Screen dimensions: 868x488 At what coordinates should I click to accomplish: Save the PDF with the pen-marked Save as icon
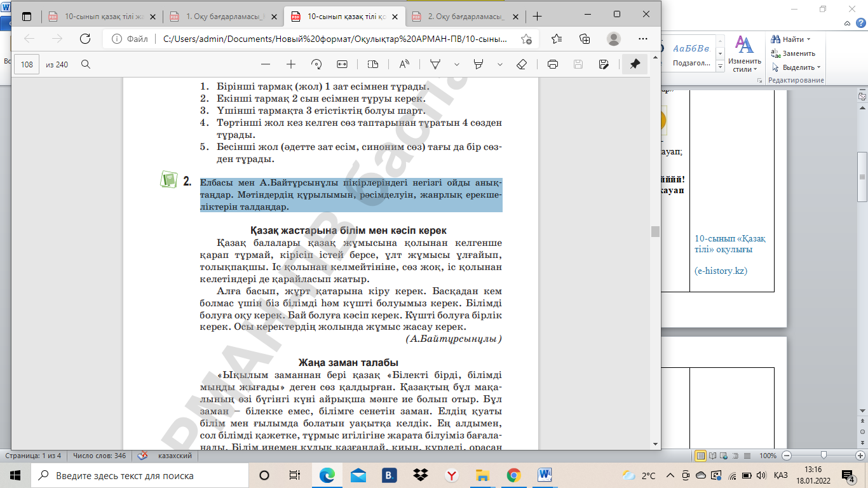point(604,64)
